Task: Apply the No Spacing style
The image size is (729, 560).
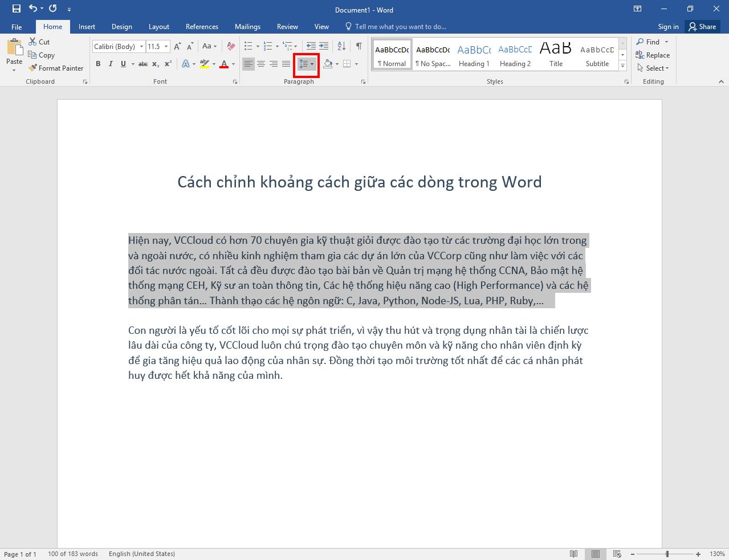Action: [x=433, y=55]
